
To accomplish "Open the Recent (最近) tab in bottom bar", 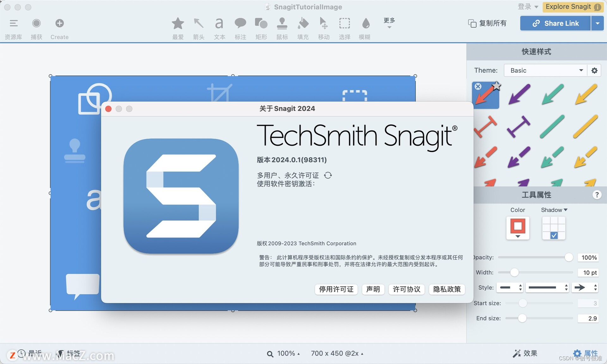I will 30,353.
